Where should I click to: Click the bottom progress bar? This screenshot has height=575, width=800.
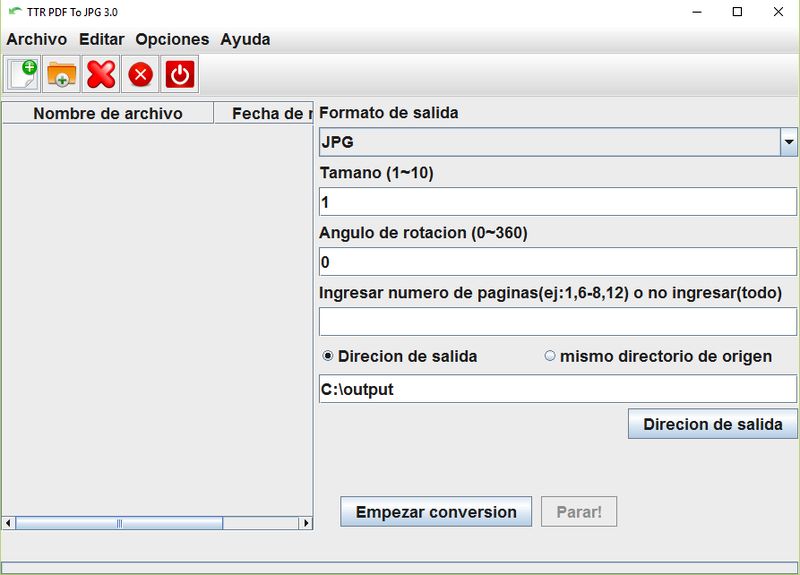pos(399,567)
